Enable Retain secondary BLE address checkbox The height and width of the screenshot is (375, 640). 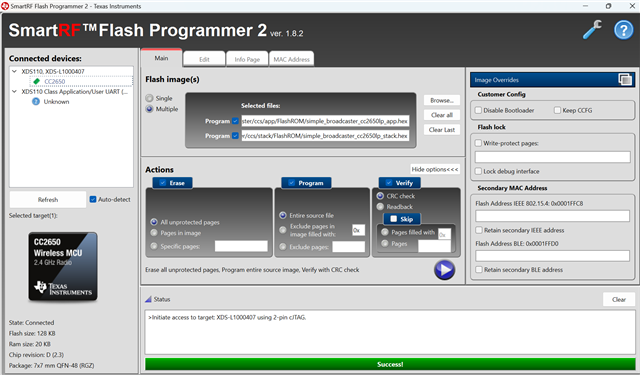coord(479,270)
